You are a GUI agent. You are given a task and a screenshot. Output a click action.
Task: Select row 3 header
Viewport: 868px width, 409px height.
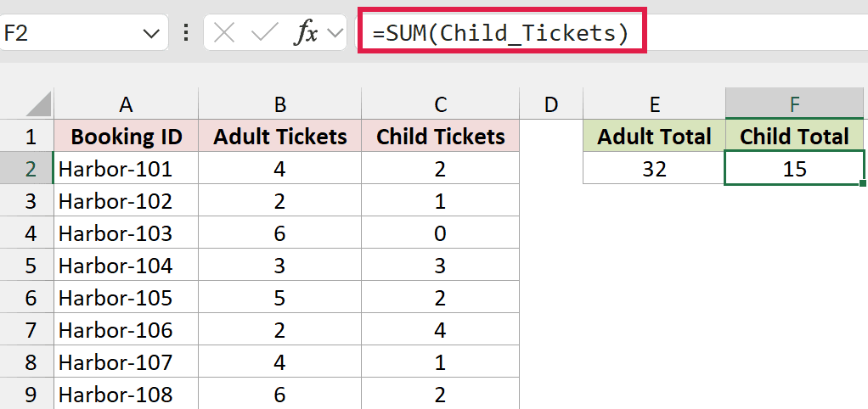click(x=26, y=200)
